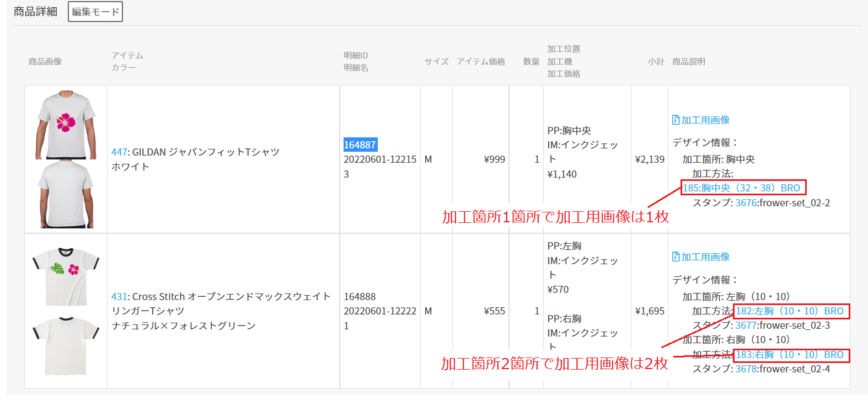Viewport: 868px width, 395px height.
Task: Click ナチュラル×フォレストグリーン color text
Action: point(184,325)
